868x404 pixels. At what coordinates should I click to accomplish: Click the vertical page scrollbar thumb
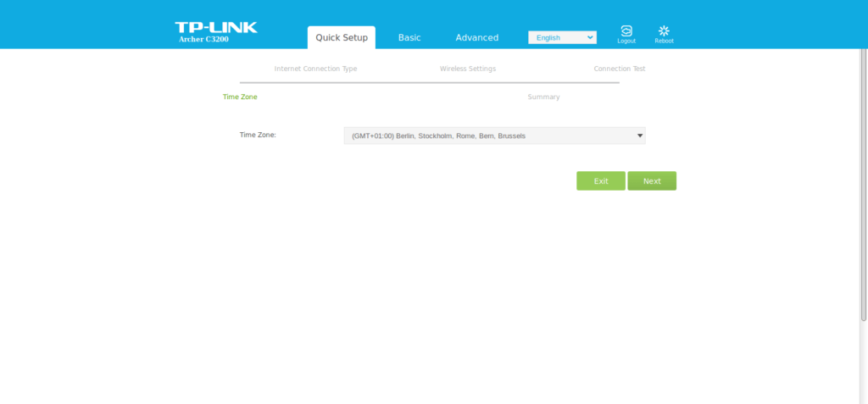pos(863,186)
